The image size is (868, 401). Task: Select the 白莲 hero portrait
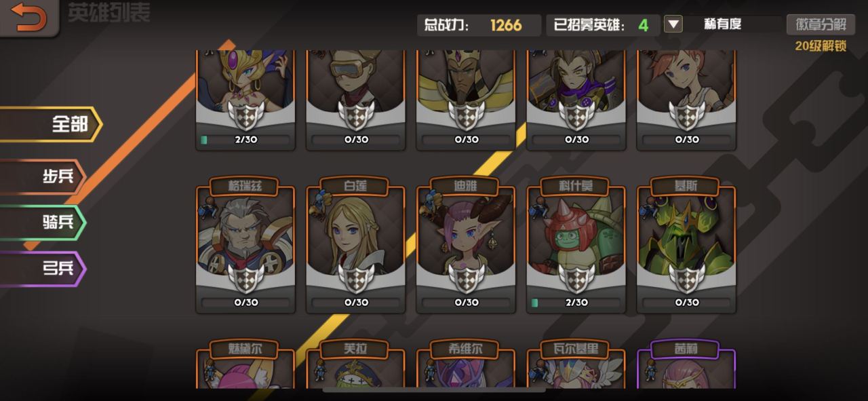(356, 234)
